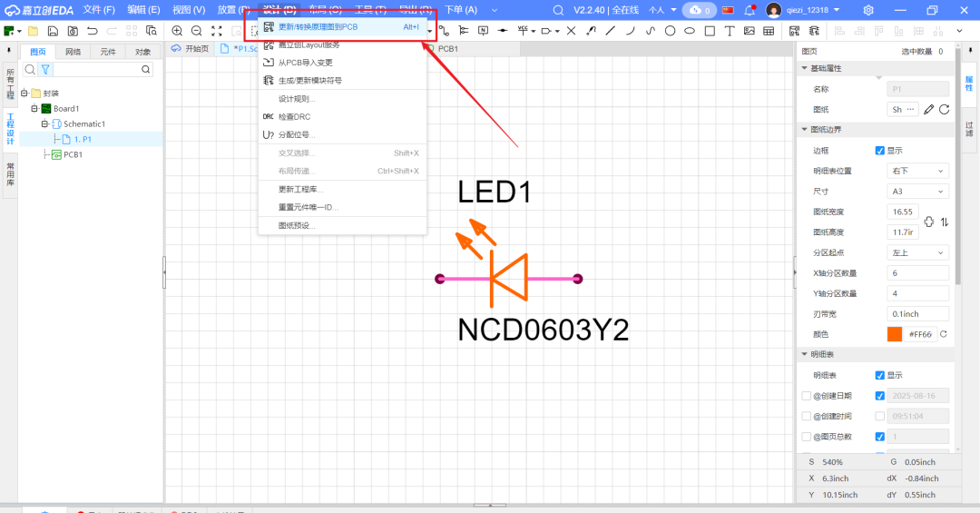980x513 pixels.
Task: Select the circle drawing tool
Action: pos(670,31)
